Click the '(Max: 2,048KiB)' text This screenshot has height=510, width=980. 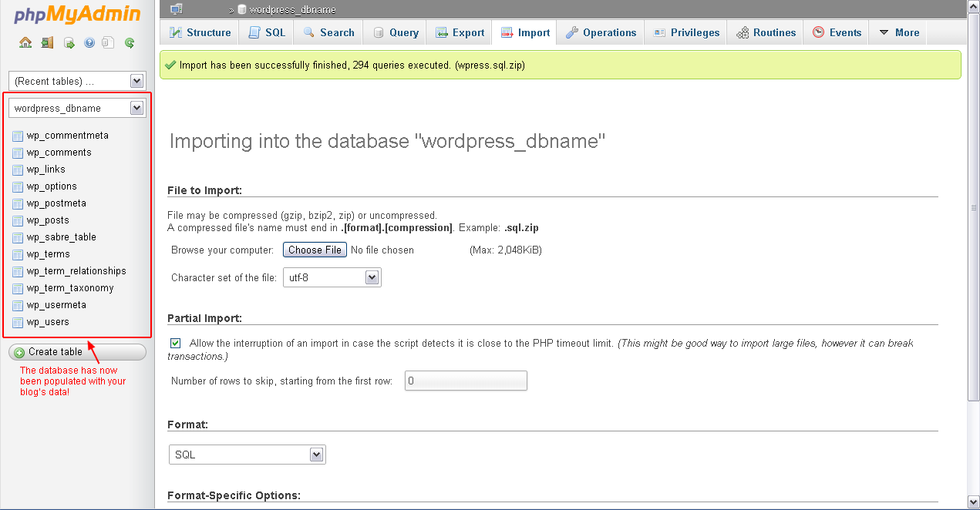[506, 250]
